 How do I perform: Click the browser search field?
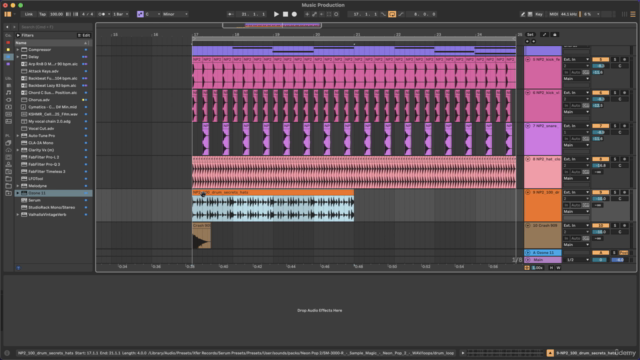point(56,27)
